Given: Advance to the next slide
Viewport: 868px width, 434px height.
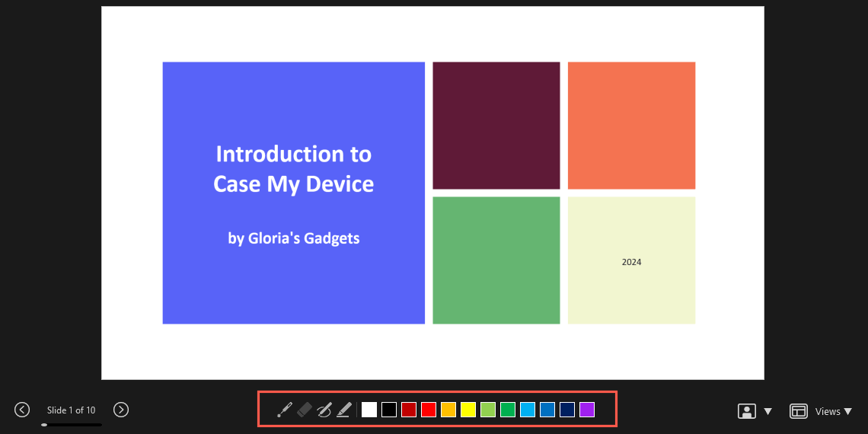Looking at the screenshot, I should tap(121, 410).
